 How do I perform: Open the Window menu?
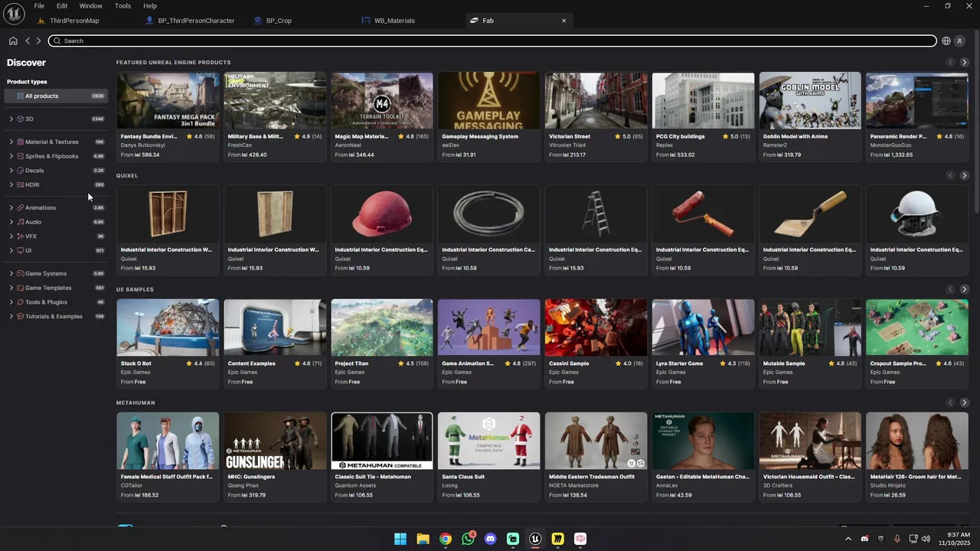point(91,5)
